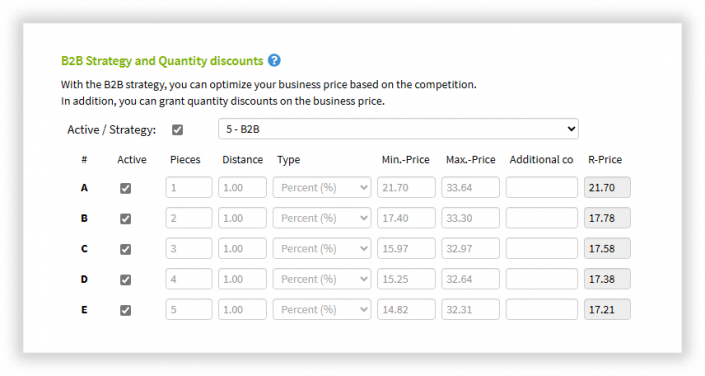
Task: Focus the Distance field in row C
Action: tap(242, 249)
